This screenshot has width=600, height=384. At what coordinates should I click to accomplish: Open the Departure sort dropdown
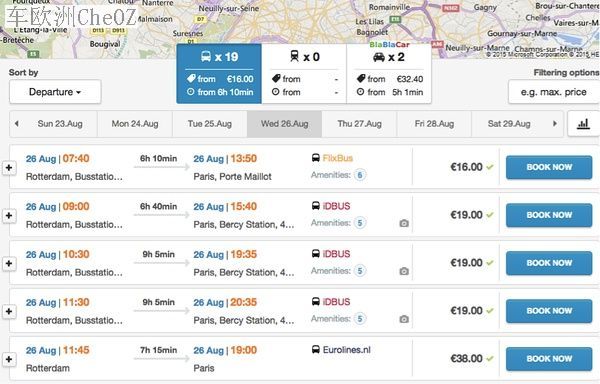coord(55,92)
